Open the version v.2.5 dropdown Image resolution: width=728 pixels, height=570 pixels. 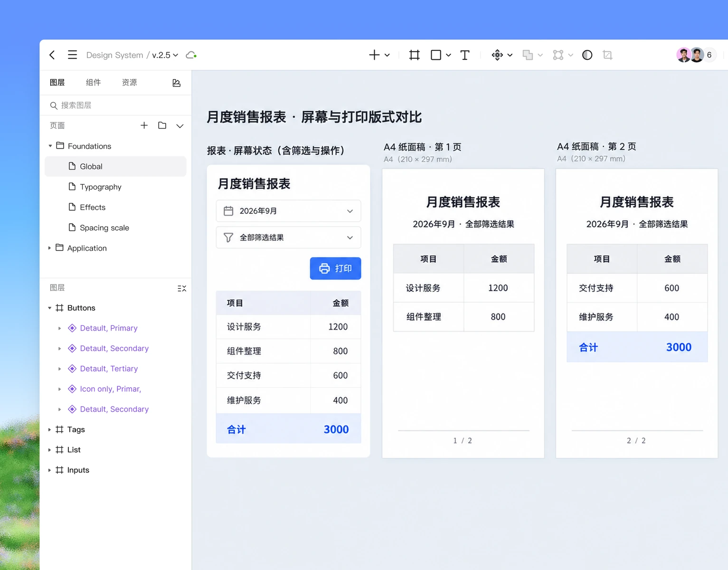click(x=165, y=55)
